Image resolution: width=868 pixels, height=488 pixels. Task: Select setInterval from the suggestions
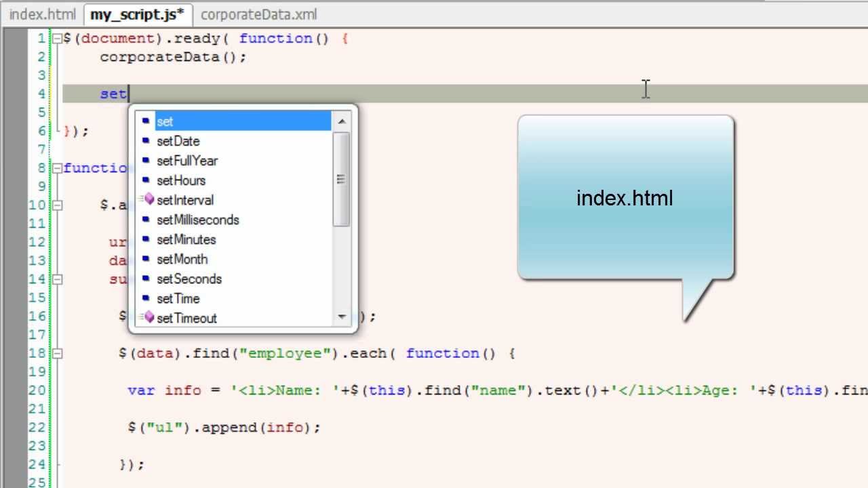(184, 200)
